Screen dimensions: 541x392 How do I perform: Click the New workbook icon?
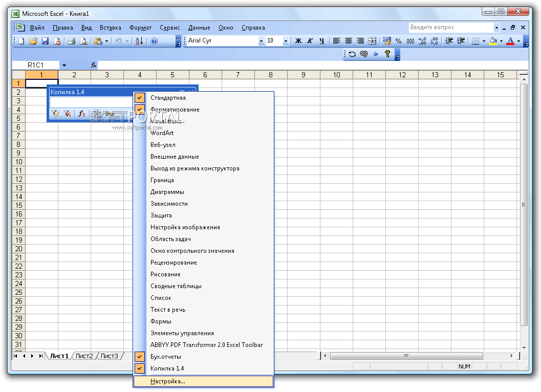click(21, 41)
